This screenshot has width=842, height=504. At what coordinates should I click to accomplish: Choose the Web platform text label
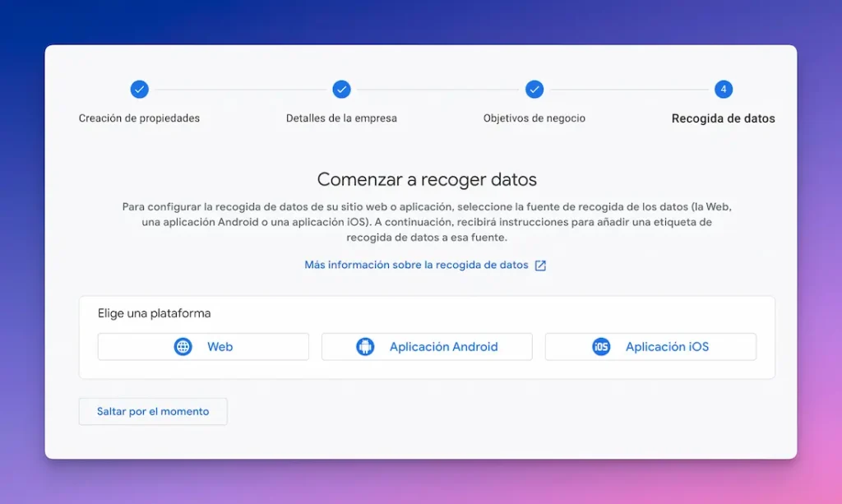pyautogui.click(x=220, y=347)
